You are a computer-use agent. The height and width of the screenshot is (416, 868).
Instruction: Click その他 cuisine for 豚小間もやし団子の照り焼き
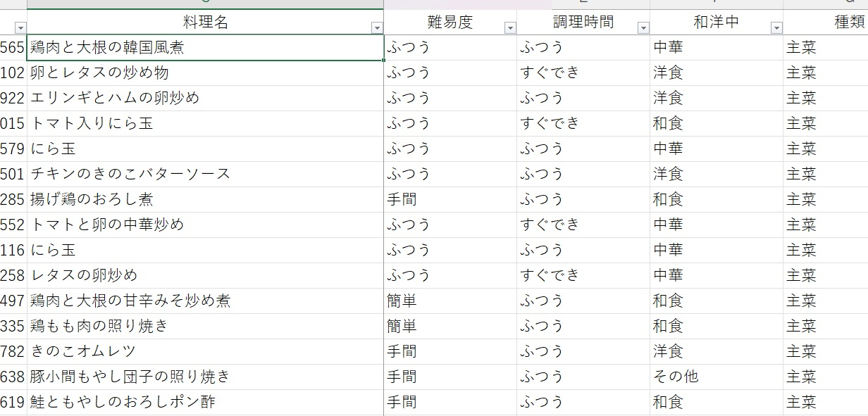point(717,377)
